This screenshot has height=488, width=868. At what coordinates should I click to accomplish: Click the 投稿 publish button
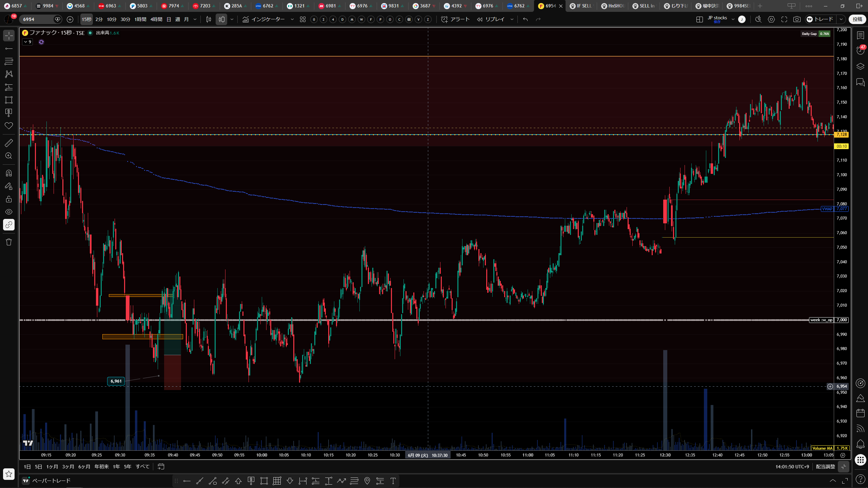857,20
